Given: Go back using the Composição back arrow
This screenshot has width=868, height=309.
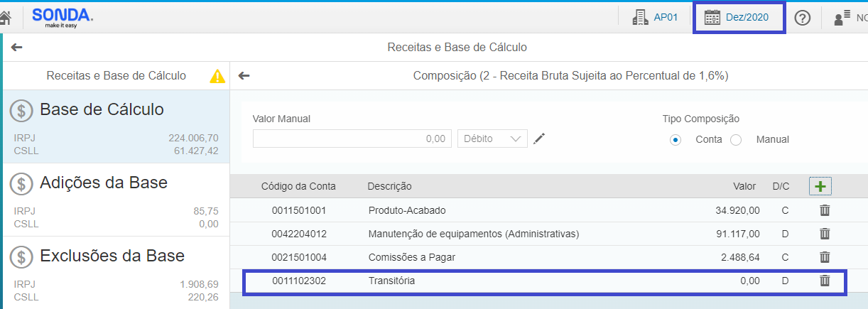Looking at the screenshot, I should 244,76.
